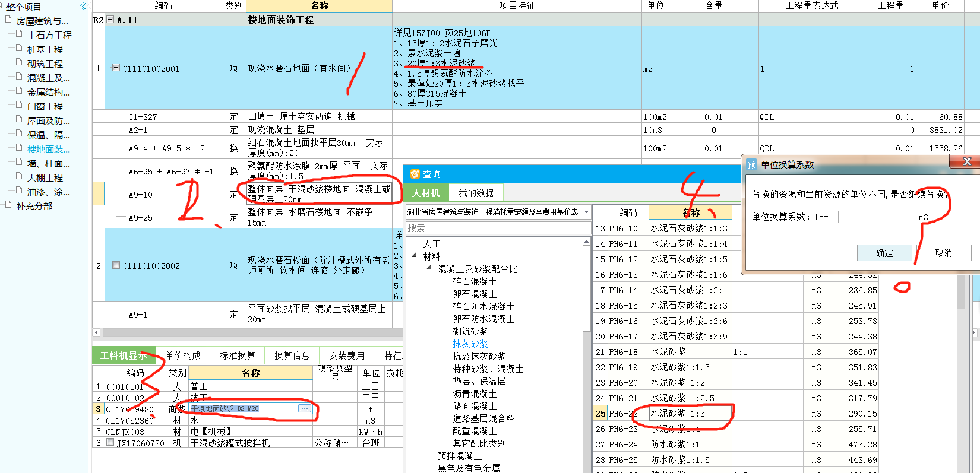Collapse the project tree with the double chevron
The height and width of the screenshot is (473, 980).
click(83, 7)
